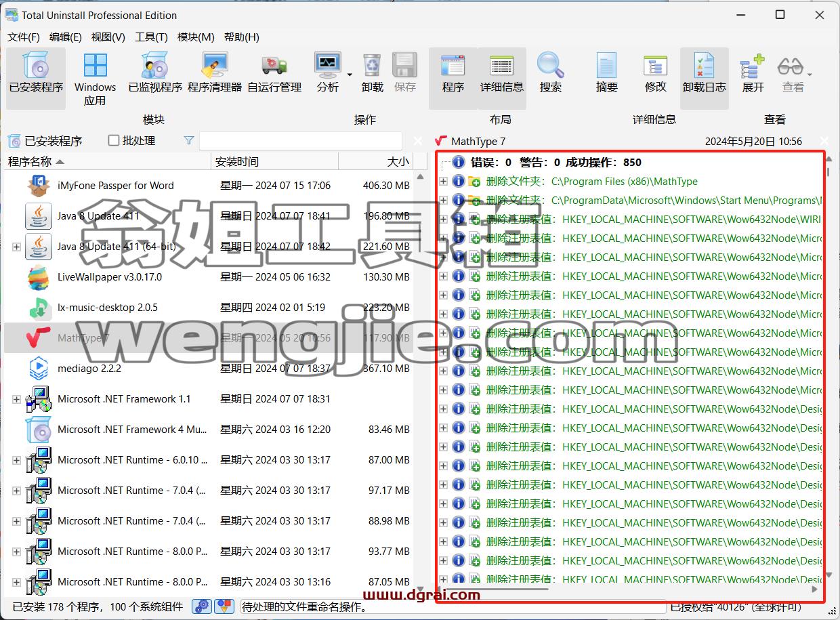Open the 模块(M) menu
This screenshot has height=620, width=840.
pos(196,37)
